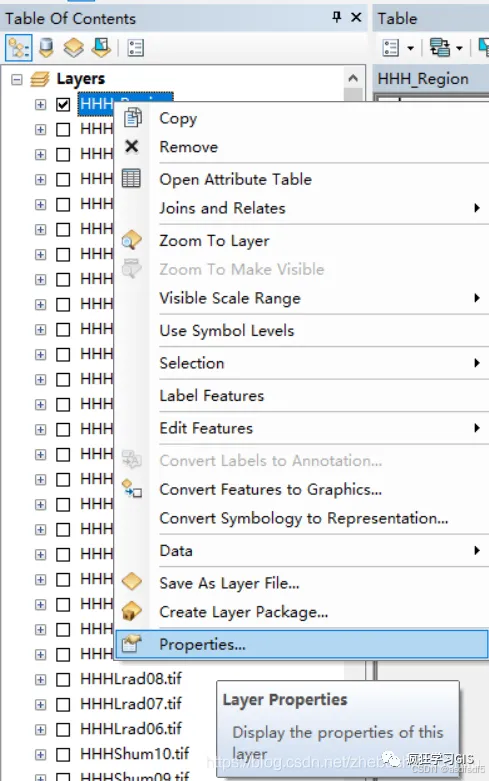Open the Table Options dropdown arrow
489x781 pixels.
click(410, 48)
